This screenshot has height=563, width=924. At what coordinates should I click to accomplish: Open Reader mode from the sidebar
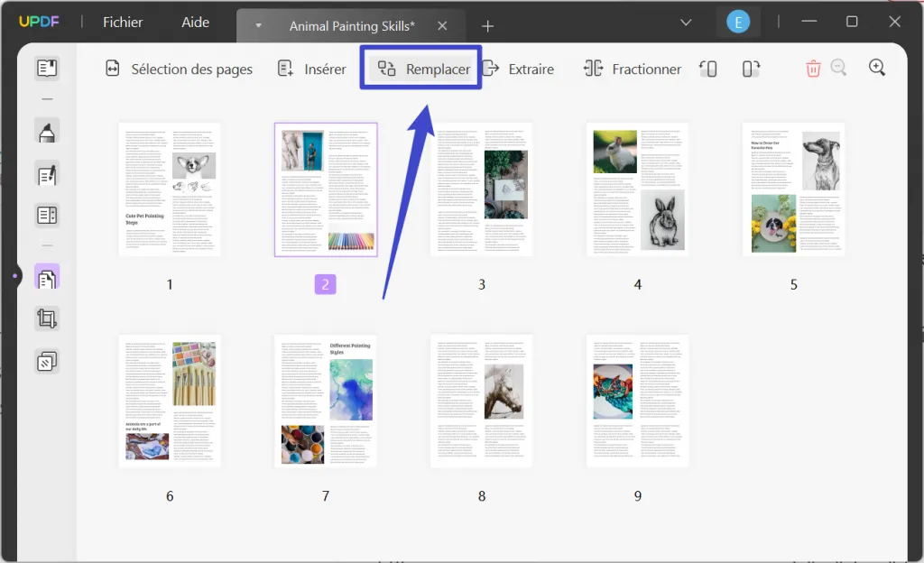tap(46, 68)
